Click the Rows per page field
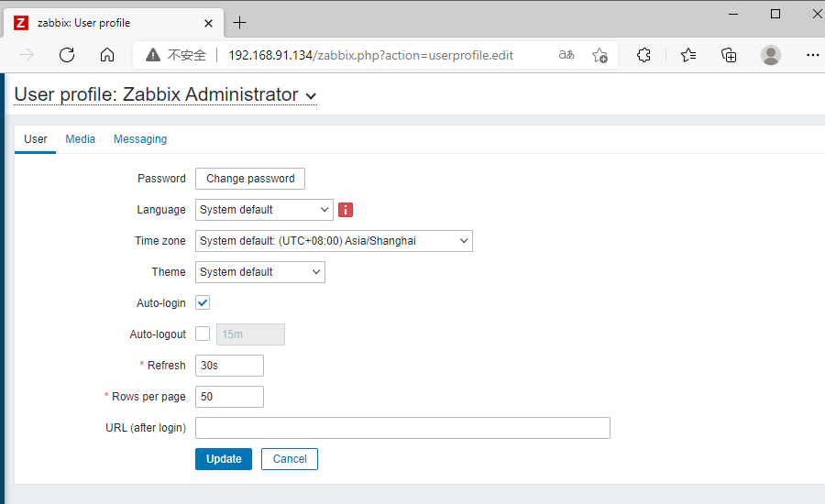Screen dimensions: 825x504 [229, 397]
